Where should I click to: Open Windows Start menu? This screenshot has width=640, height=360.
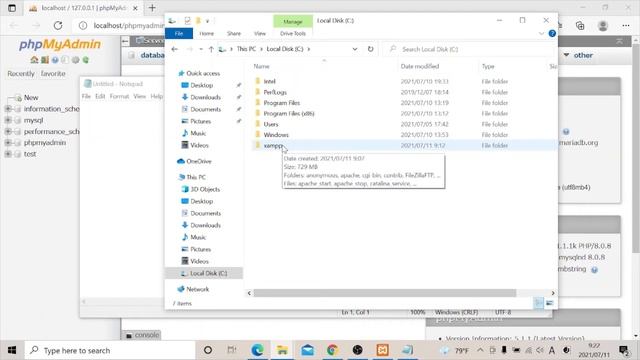pyautogui.click(x=12, y=350)
